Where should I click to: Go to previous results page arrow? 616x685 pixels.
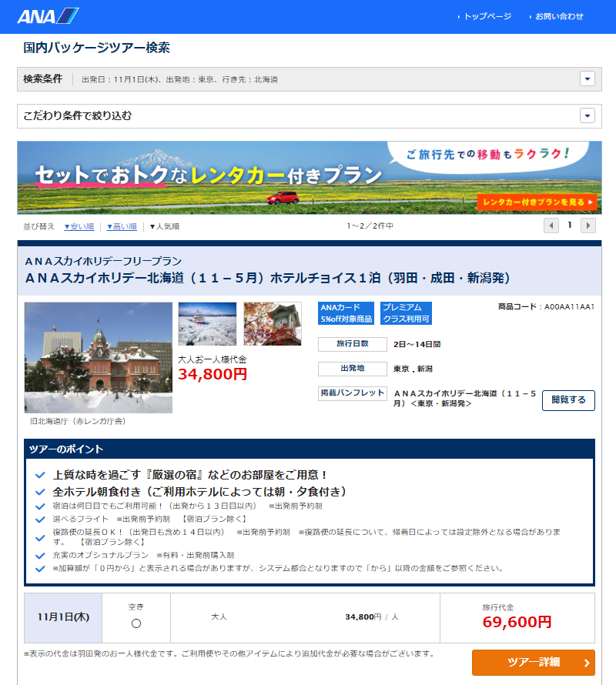(x=551, y=226)
